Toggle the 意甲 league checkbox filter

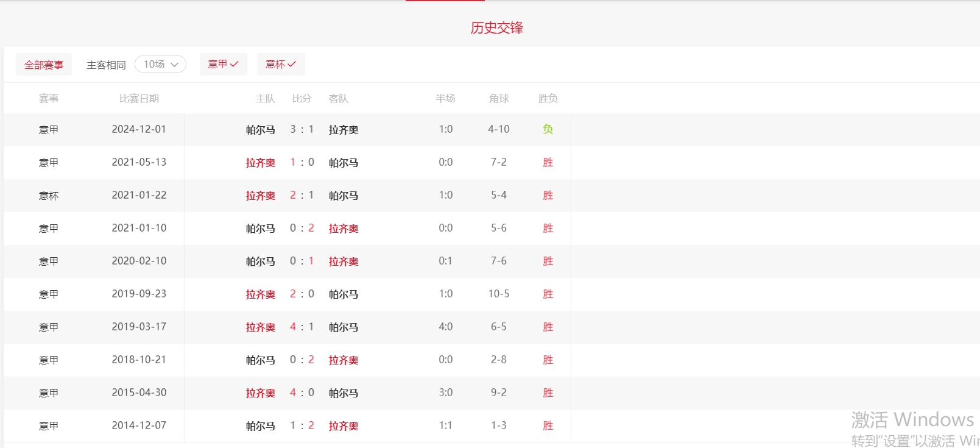pyautogui.click(x=223, y=64)
